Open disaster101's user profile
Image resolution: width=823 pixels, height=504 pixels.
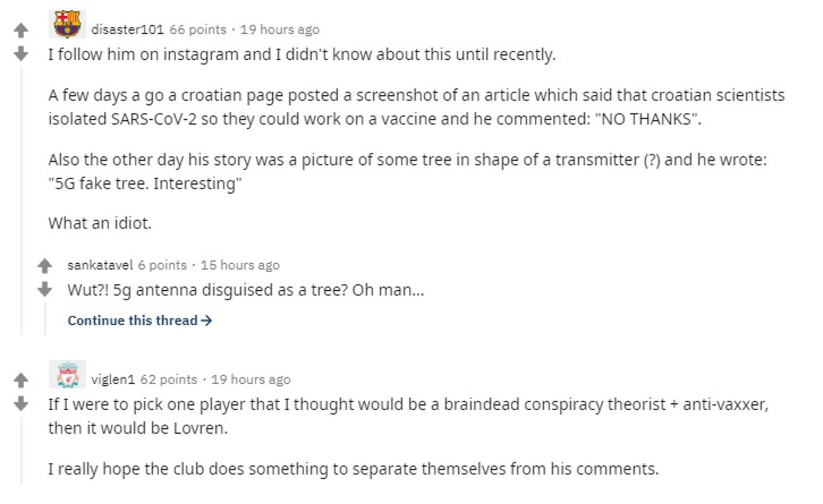point(128,29)
